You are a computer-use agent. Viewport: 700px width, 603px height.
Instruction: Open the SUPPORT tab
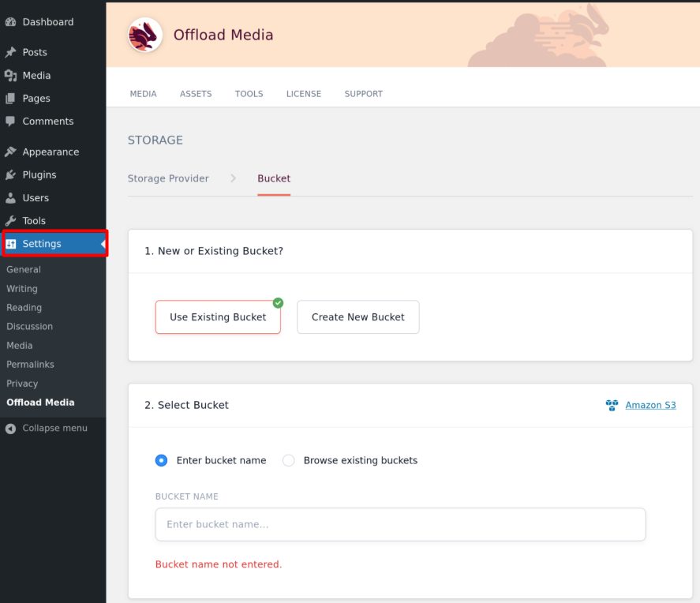point(363,94)
